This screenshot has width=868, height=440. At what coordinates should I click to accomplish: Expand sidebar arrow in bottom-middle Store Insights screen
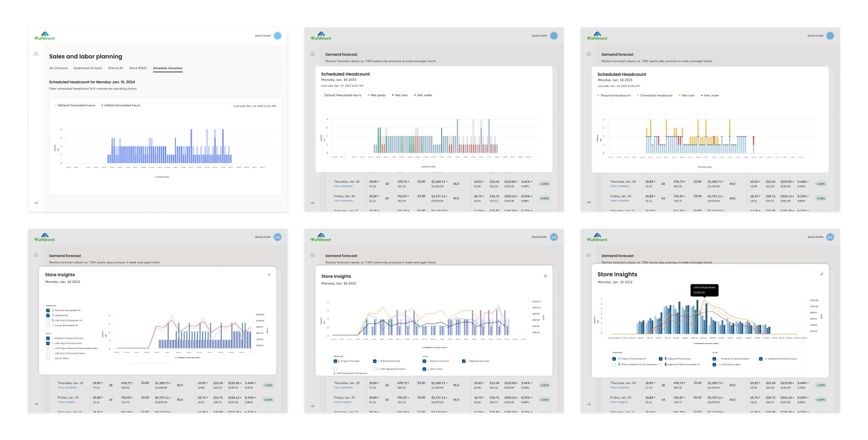point(312,405)
